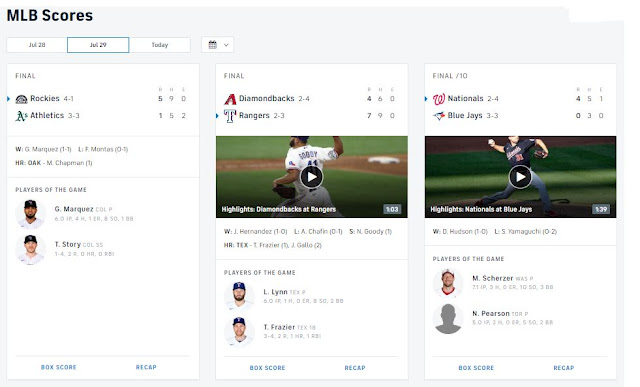Select the Jul 28 date tab
The height and width of the screenshot is (387, 640).
[37, 45]
